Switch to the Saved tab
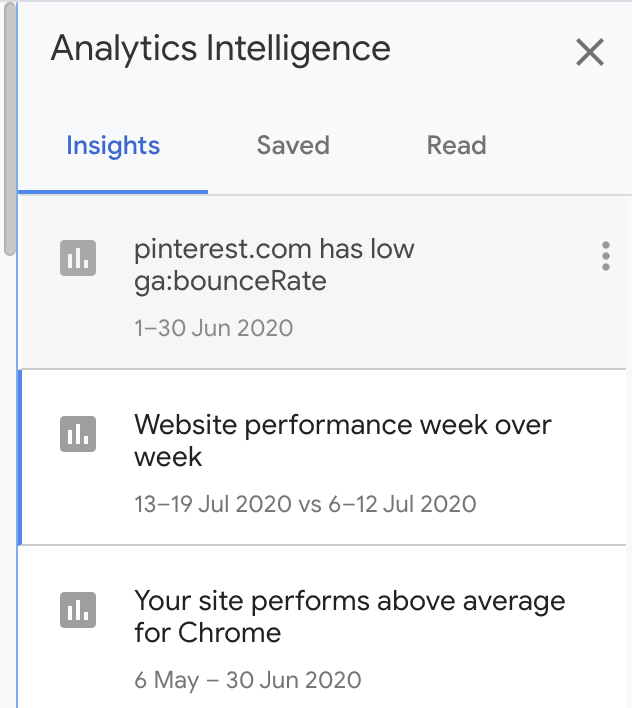The height and width of the screenshot is (708, 632). (x=293, y=146)
